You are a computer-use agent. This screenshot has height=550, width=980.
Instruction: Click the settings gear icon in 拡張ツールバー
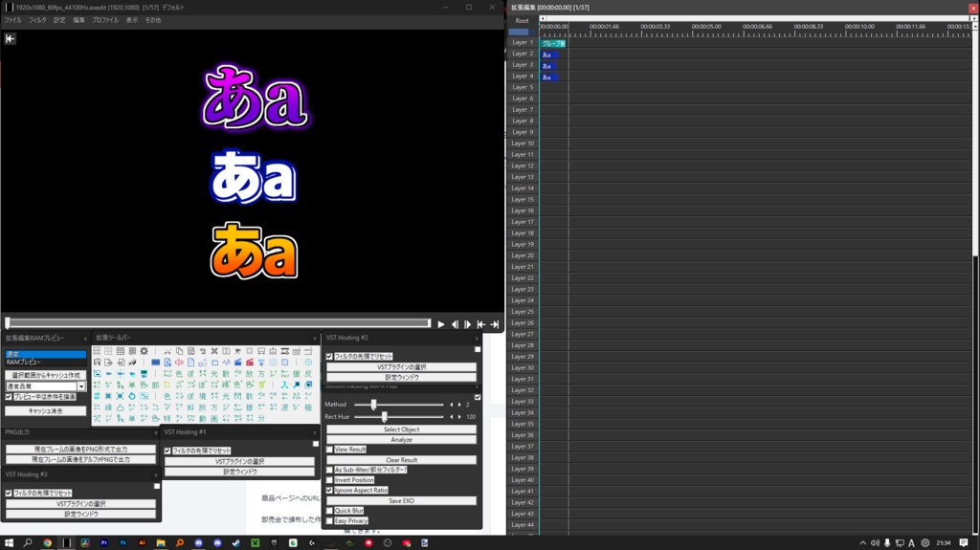pyautogui.click(x=144, y=351)
